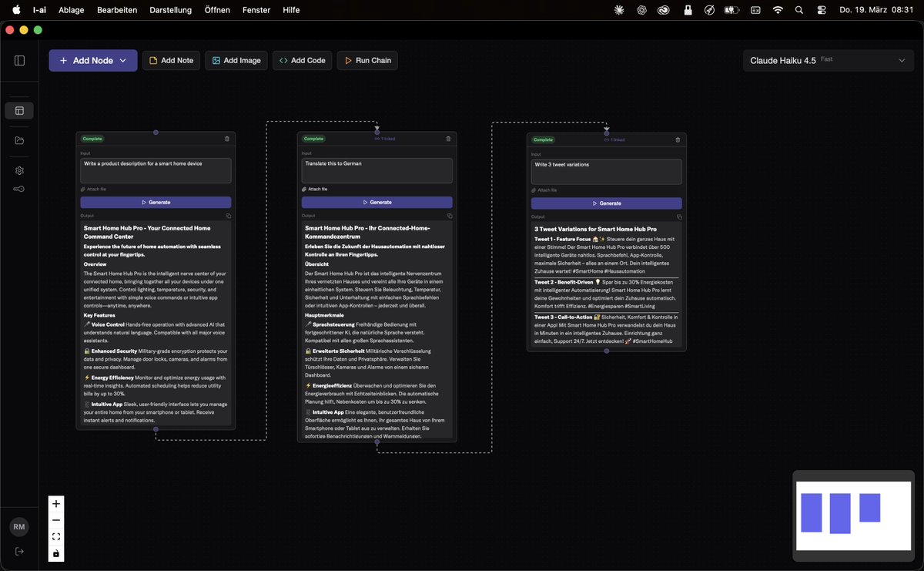The width and height of the screenshot is (924, 571).
Task: Click top connector handle of product description node
Action: [x=156, y=133]
